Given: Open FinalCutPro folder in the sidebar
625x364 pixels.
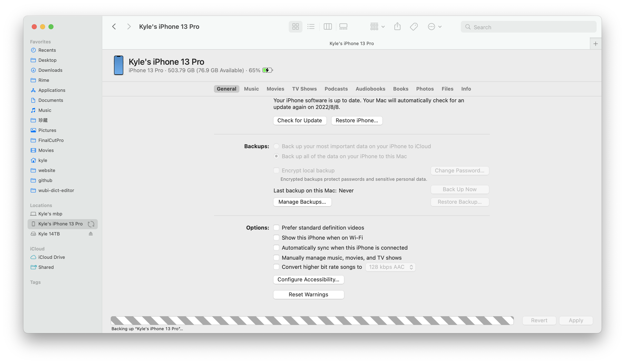Looking at the screenshot, I should point(63,140).
